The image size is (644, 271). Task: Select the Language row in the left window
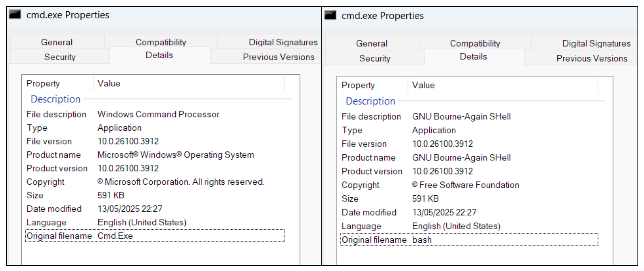pyautogui.click(x=155, y=223)
